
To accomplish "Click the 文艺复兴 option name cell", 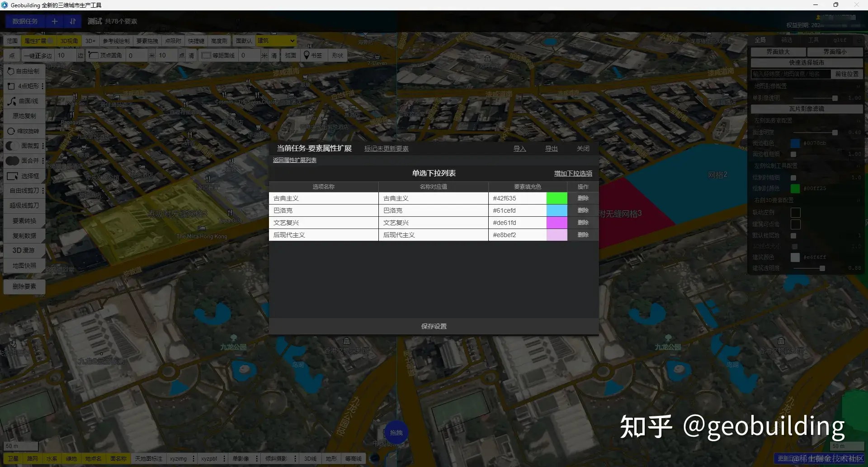I will click(324, 223).
